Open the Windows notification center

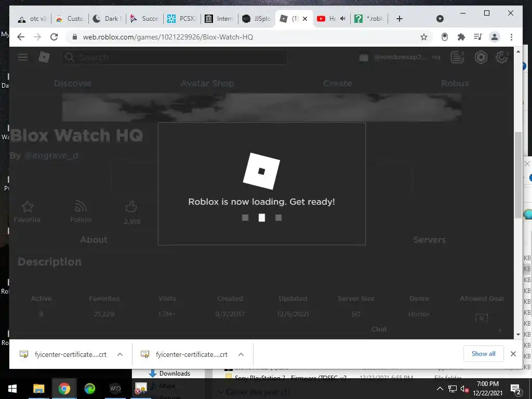(x=516, y=389)
